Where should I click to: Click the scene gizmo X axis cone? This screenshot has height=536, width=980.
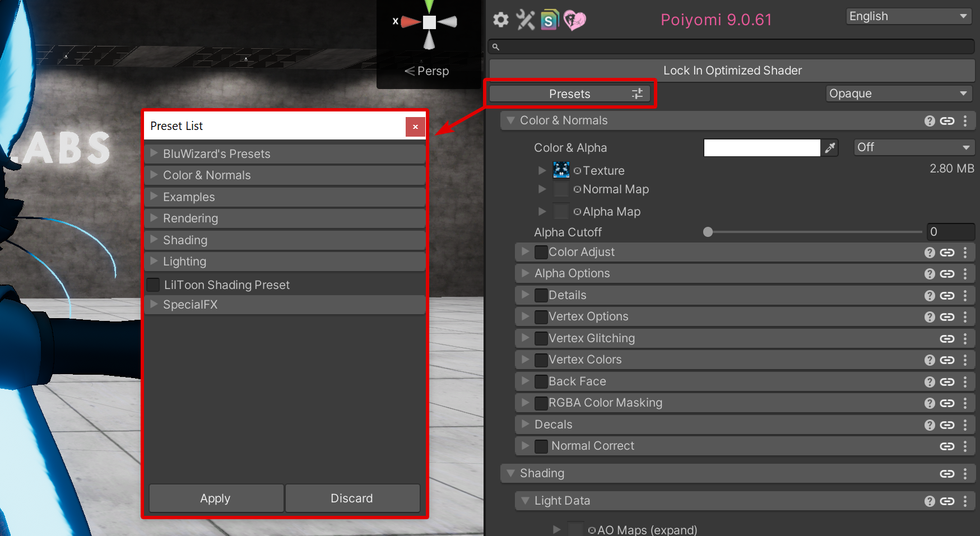click(410, 22)
